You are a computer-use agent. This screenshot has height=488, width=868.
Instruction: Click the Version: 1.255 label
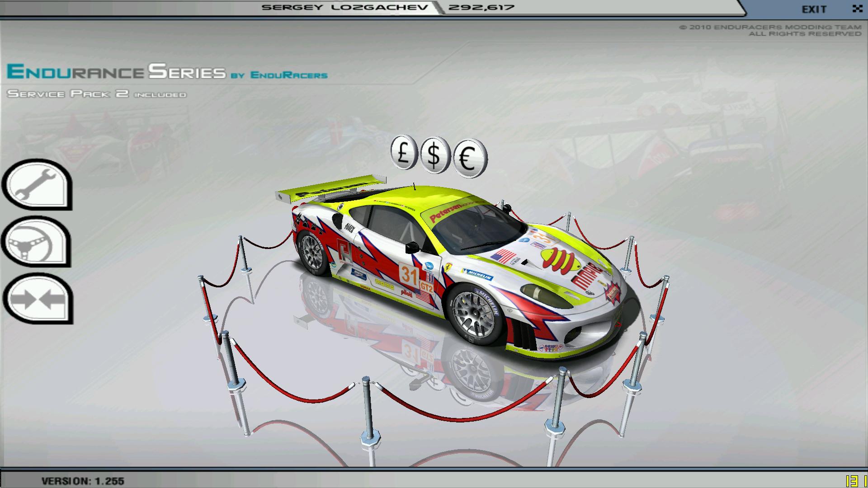click(x=83, y=481)
